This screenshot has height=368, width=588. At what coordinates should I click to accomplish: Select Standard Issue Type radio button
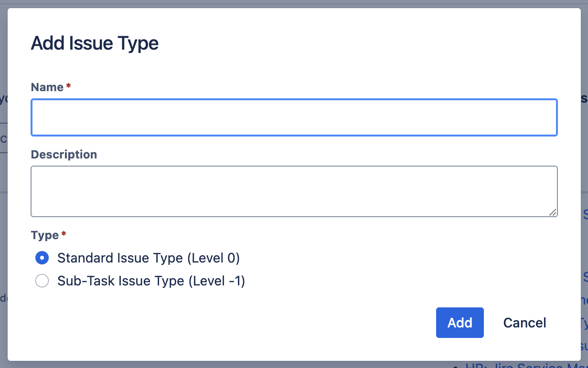tap(42, 258)
